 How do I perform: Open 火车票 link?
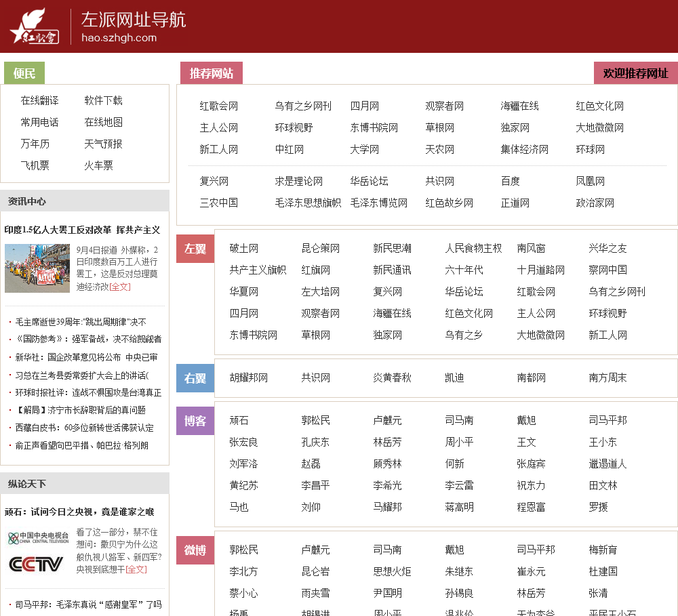tap(98, 165)
